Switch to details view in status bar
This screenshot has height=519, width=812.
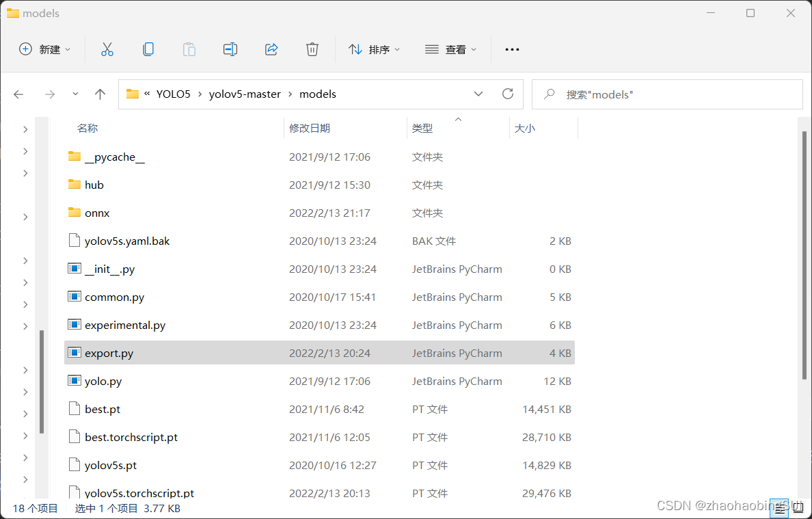point(778,507)
